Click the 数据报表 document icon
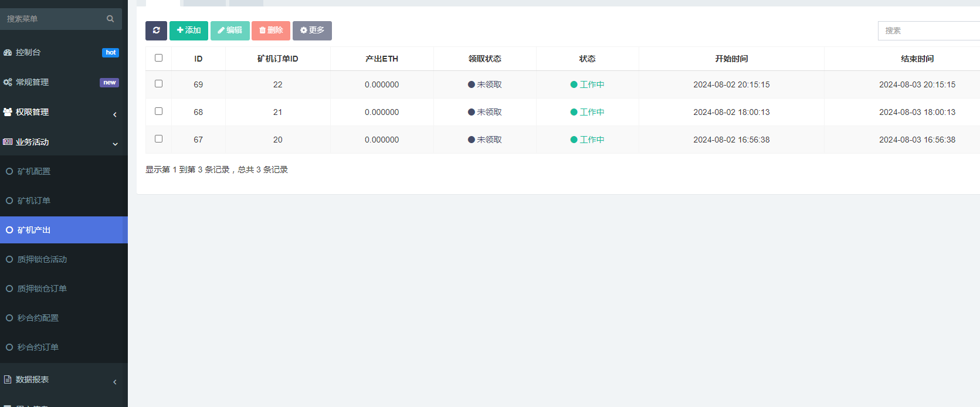980x407 pixels. (8, 379)
